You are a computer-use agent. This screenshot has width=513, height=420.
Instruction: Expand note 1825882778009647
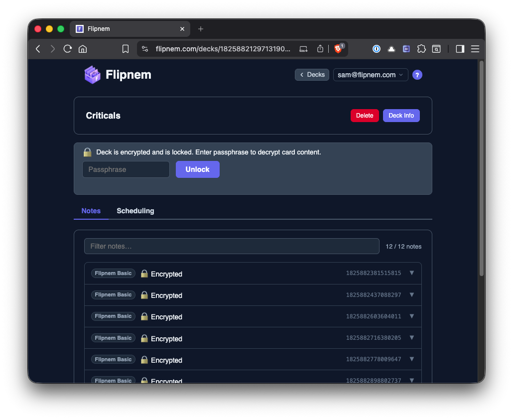[x=412, y=359]
